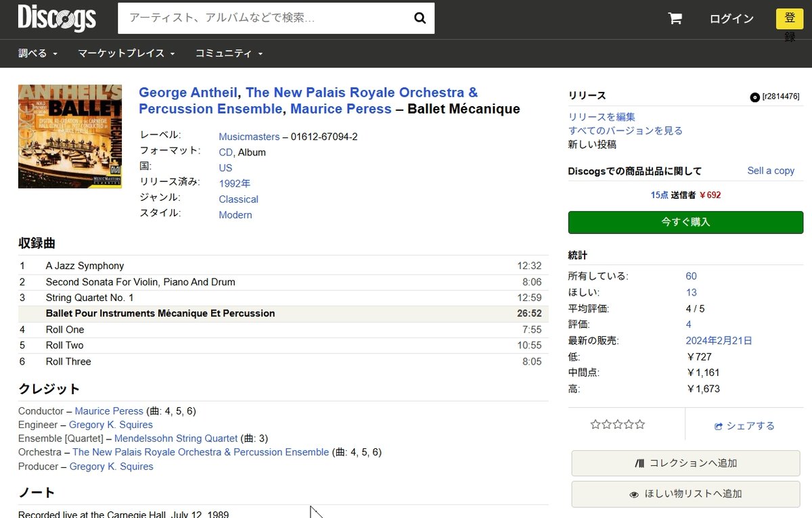Open orchestra credit ensemble link
The image size is (812, 518).
point(200,452)
